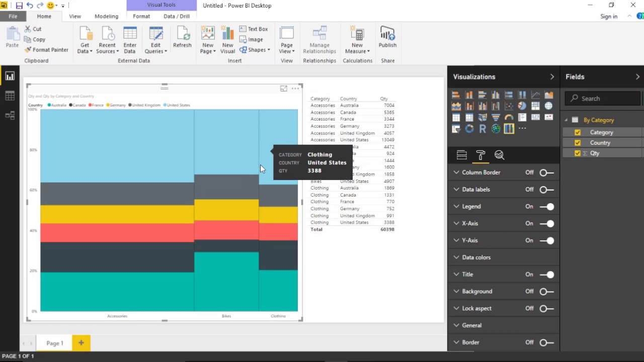
Task: Enable the Lock aspect switch
Action: click(x=546, y=308)
